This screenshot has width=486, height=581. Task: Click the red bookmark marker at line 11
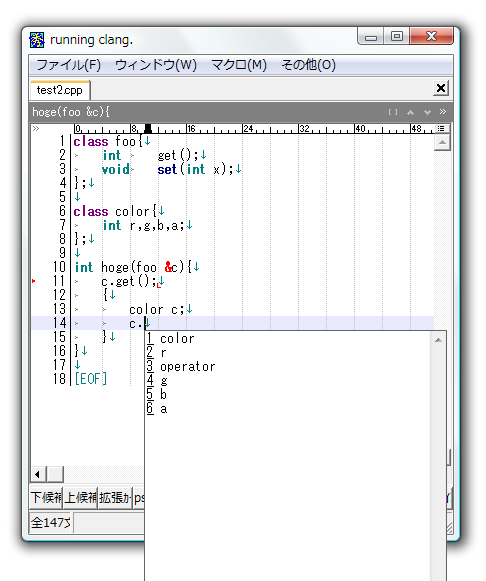tap(34, 281)
